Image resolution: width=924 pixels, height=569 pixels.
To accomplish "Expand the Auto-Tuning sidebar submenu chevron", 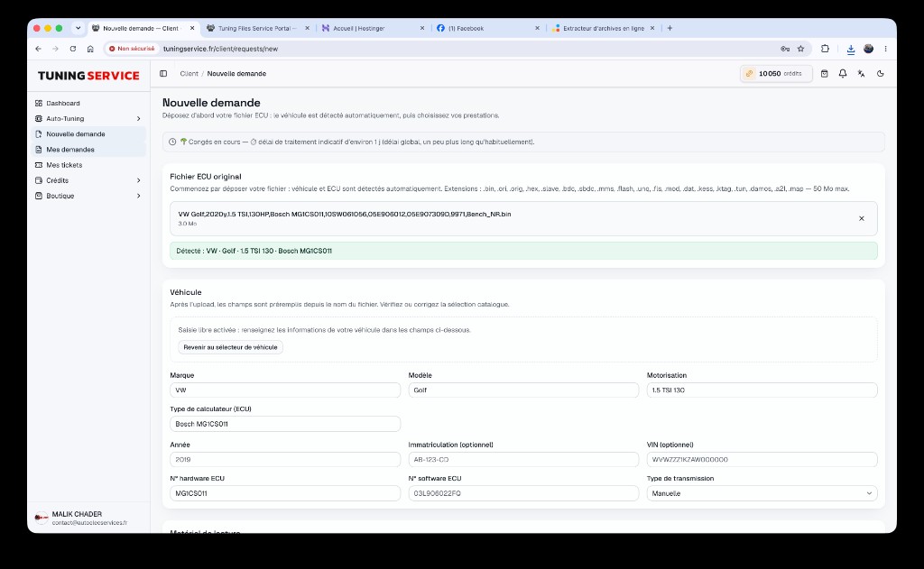I will point(138,118).
